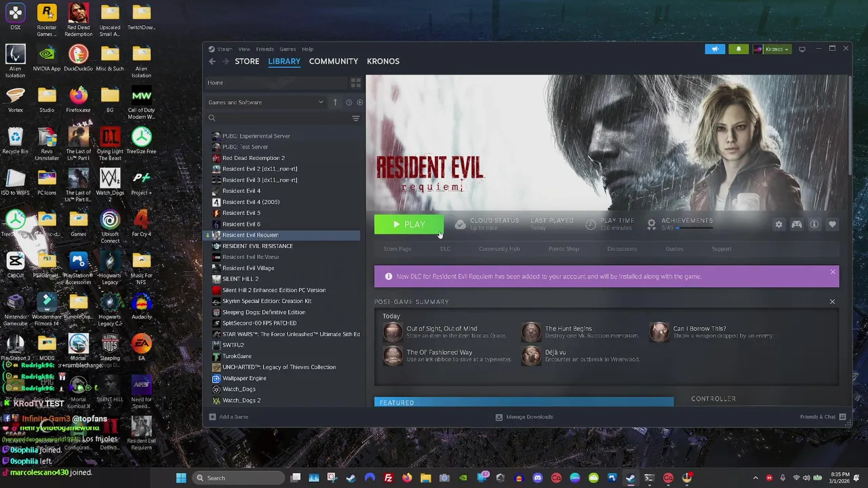Image resolution: width=868 pixels, height=488 pixels.
Task: Open the Steam menu
Action: pyautogui.click(x=224, y=49)
